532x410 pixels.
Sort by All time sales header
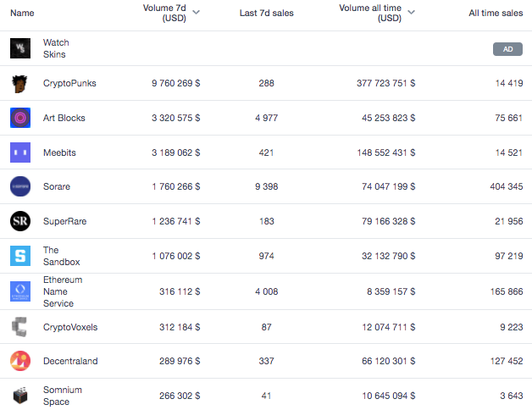pos(496,13)
